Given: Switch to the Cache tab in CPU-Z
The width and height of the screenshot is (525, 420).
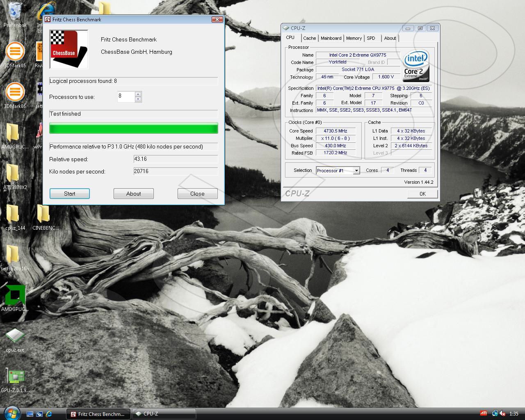Looking at the screenshot, I should pyautogui.click(x=310, y=38).
